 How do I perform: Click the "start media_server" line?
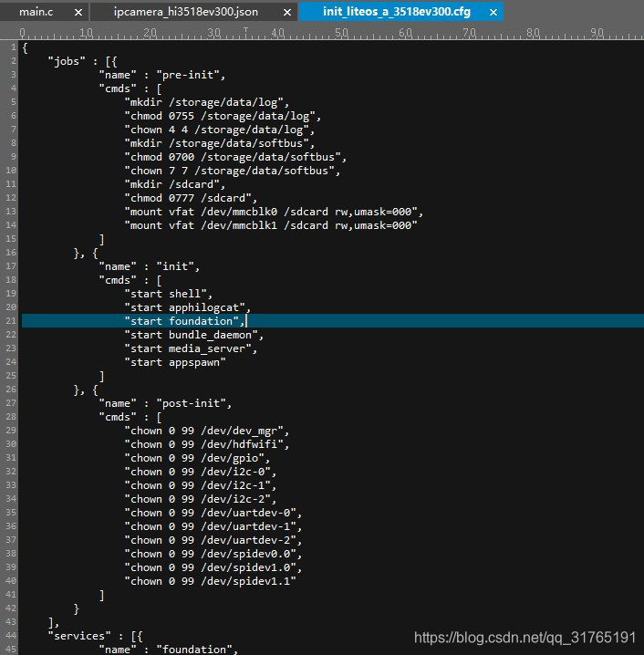pyautogui.click(x=191, y=348)
